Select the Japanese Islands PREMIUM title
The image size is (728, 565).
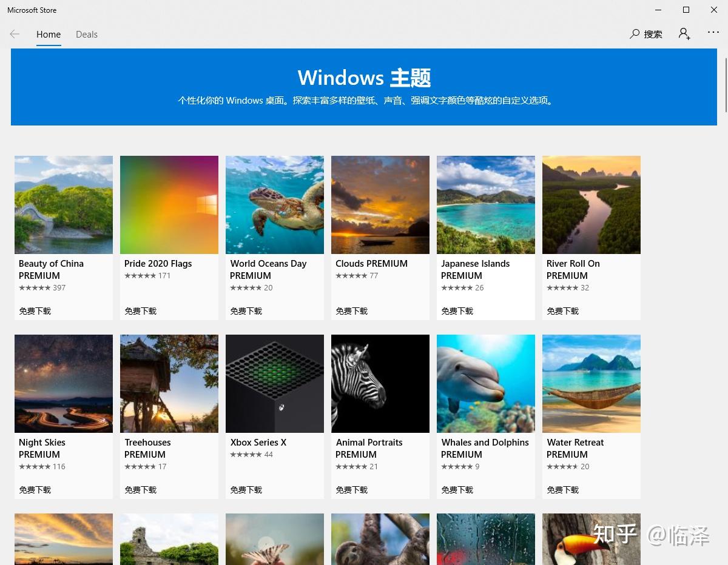click(x=476, y=269)
